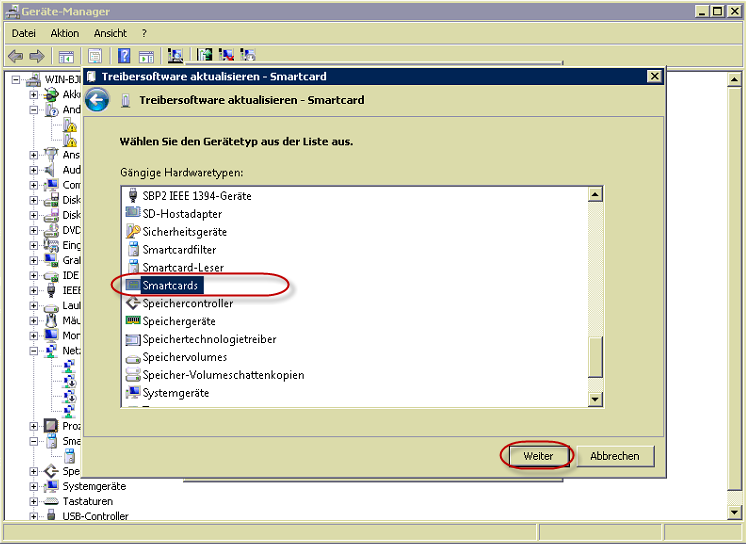
Task: Select the SBP2 IEEE 1394-Geräte icon
Action: tap(133, 196)
